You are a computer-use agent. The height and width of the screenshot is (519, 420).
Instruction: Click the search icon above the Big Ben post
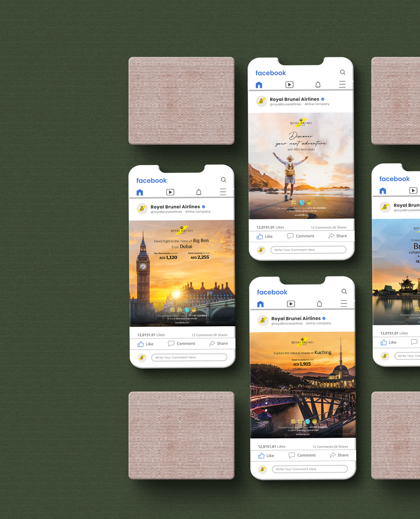point(223,180)
